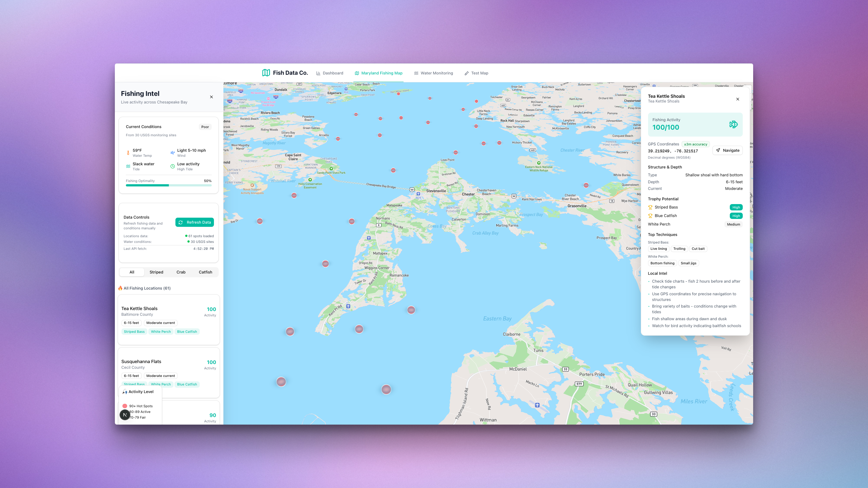Switch to the Water Monitoring tab

pyautogui.click(x=433, y=73)
